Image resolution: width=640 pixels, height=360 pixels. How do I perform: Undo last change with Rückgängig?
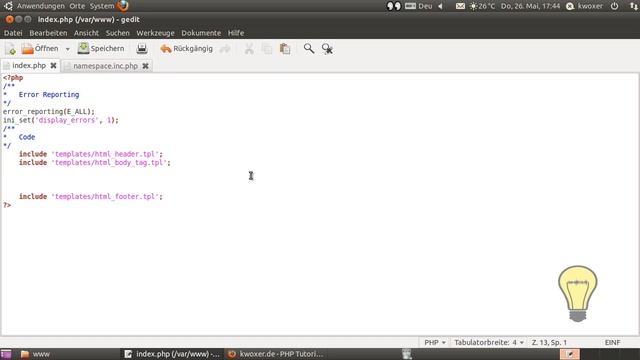(x=187, y=49)
